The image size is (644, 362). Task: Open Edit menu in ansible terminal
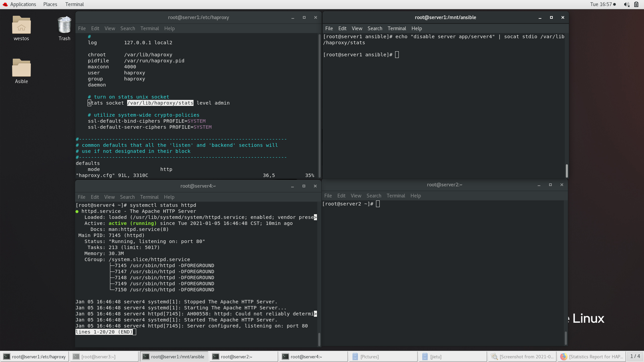(342, 28)
